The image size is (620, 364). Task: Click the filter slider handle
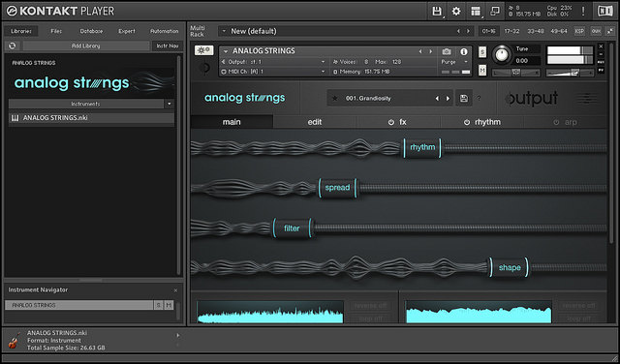292,228
